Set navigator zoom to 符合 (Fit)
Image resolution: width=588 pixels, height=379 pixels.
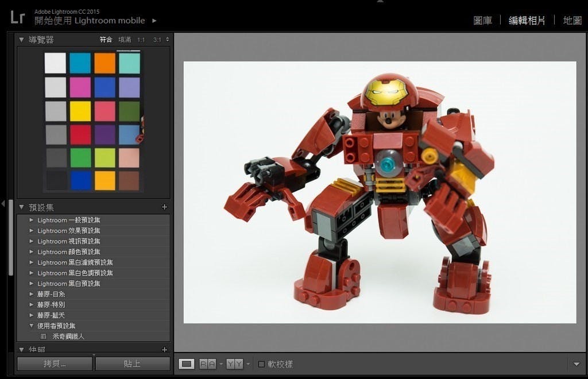point(106,40)
